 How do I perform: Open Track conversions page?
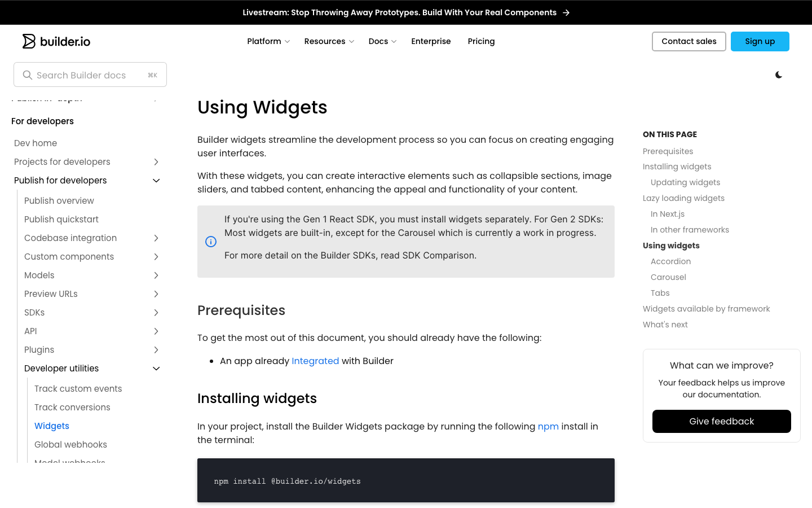point(72,408)
